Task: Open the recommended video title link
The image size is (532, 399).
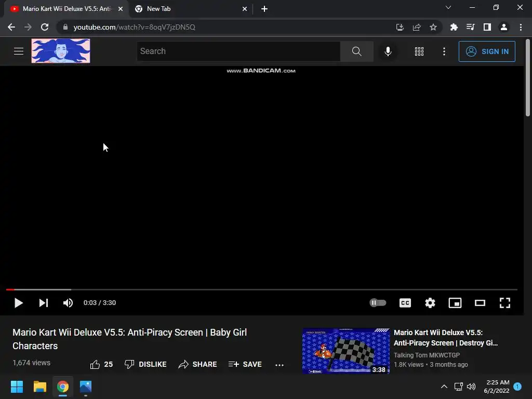Action: coord(445,338)
